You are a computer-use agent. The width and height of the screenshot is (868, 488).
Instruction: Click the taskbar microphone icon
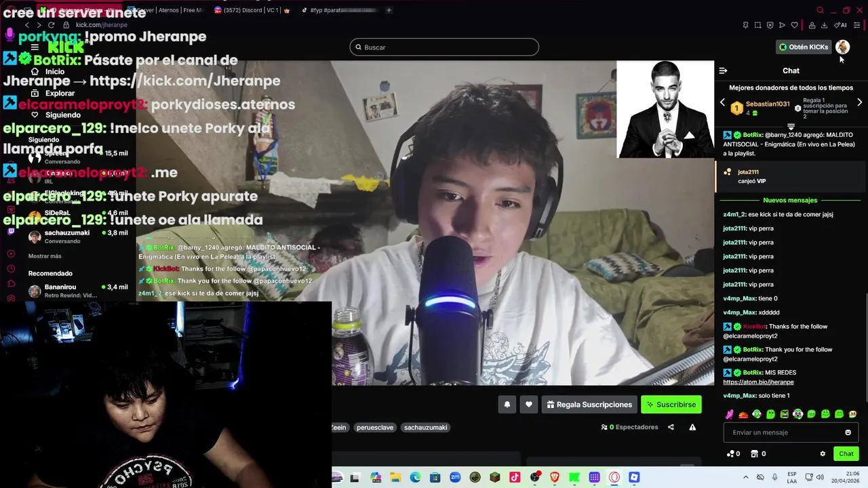[x=775, y=477]
